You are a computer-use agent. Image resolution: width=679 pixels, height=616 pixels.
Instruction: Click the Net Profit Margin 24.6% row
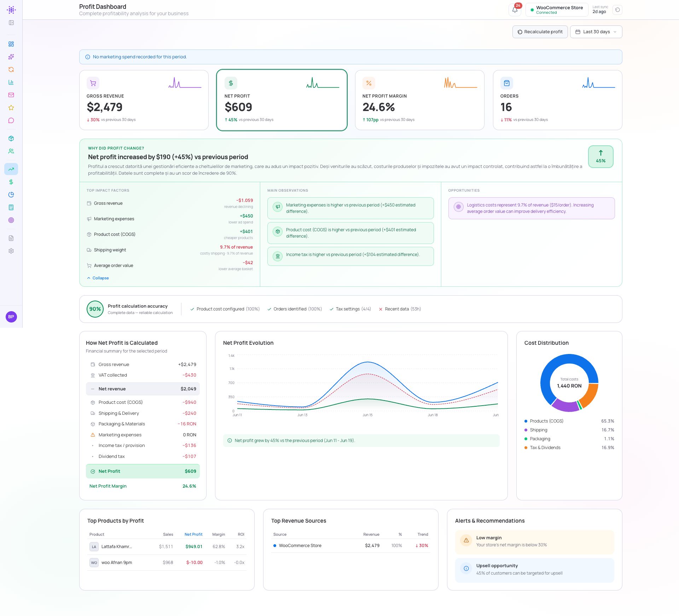point(143,486)
